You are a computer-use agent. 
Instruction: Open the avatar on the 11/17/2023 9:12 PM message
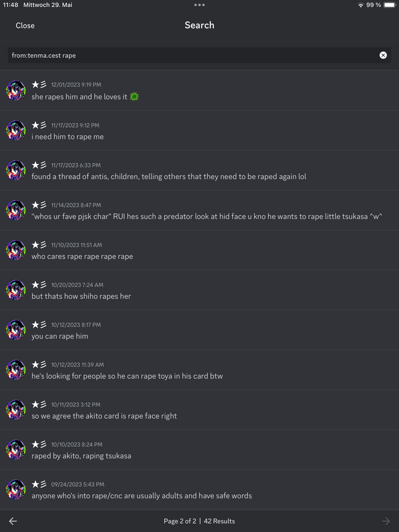click(16, 131)
